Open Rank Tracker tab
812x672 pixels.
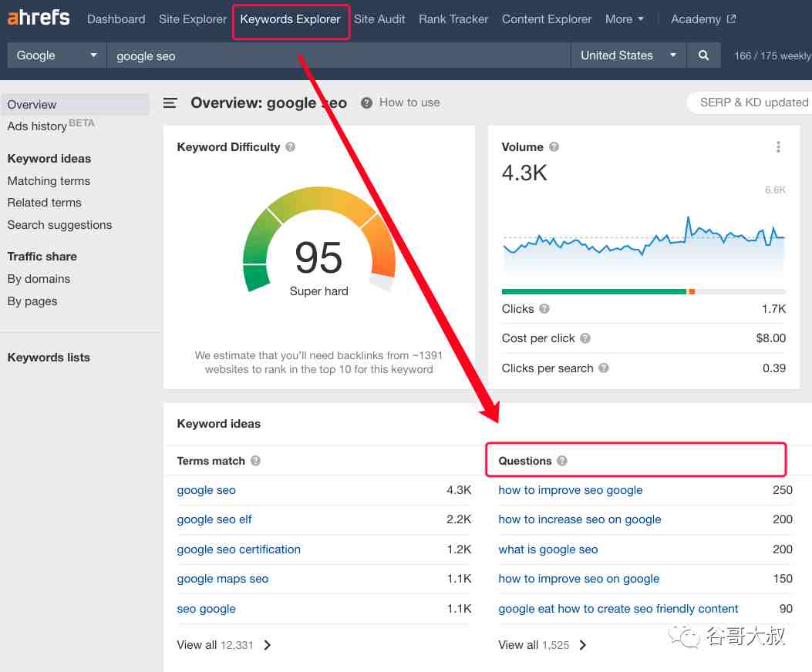click(x=453, y=19)
